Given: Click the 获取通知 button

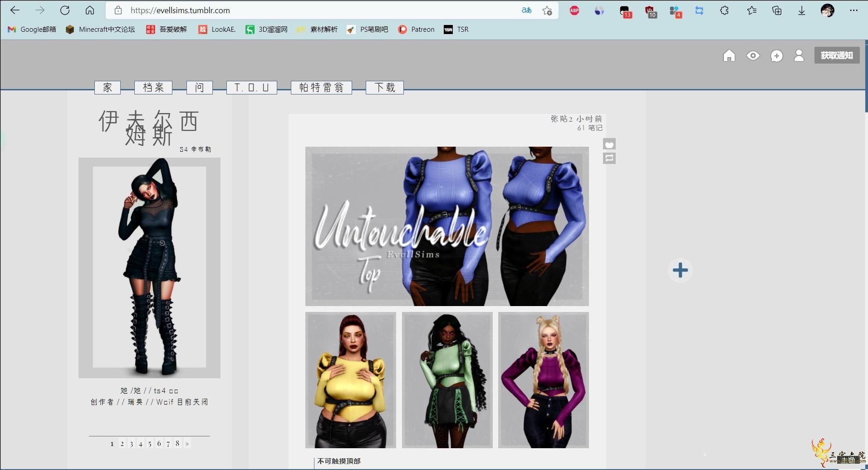Looking at the screenshot, I should coord(837,55).
